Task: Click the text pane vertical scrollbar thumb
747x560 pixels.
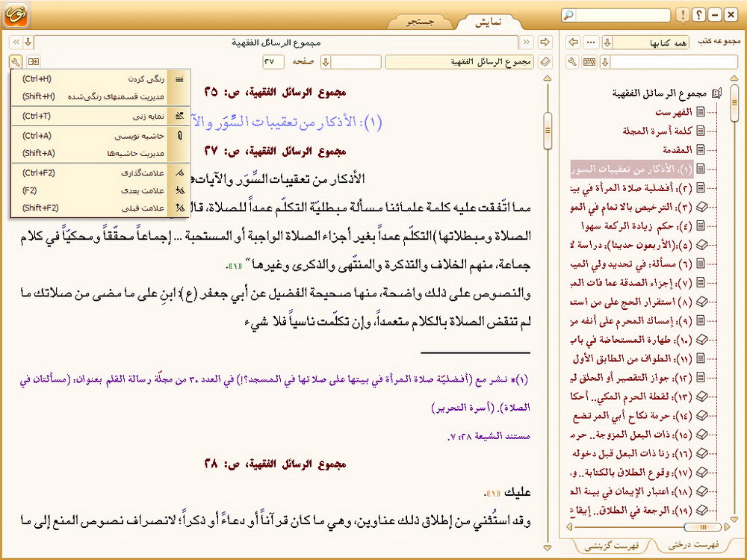Action: click(548, 130)
